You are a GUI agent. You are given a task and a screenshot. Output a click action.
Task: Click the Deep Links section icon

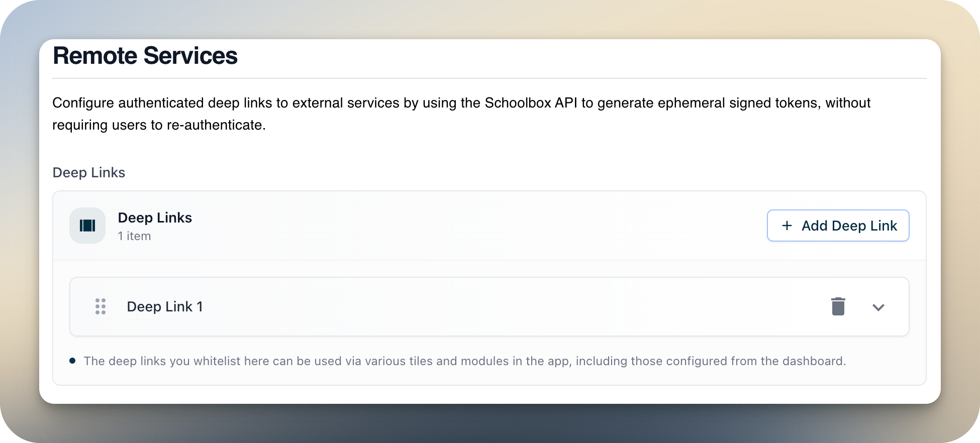coord(87,226)
